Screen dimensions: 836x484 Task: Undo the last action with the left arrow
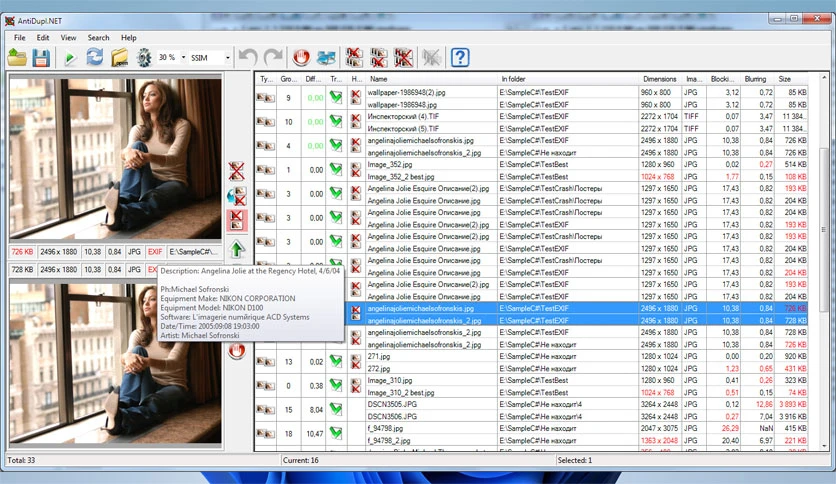click(248, 57)
